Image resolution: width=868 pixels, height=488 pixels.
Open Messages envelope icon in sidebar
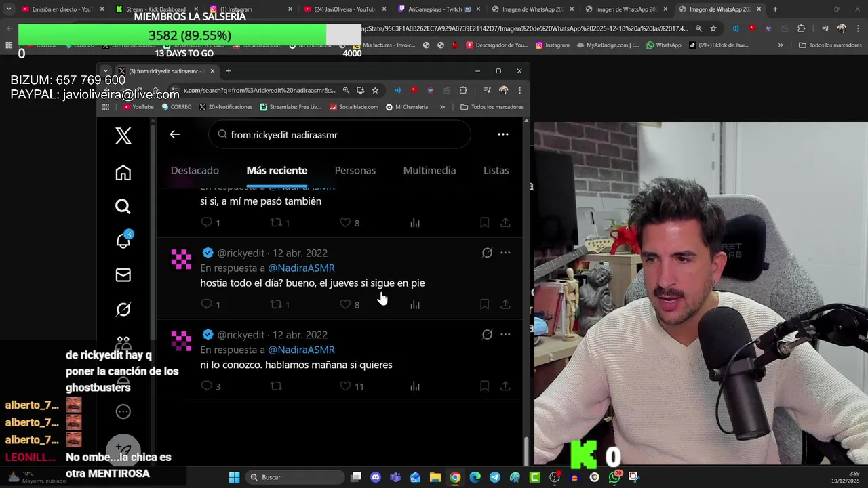click(x=123, y=274)
